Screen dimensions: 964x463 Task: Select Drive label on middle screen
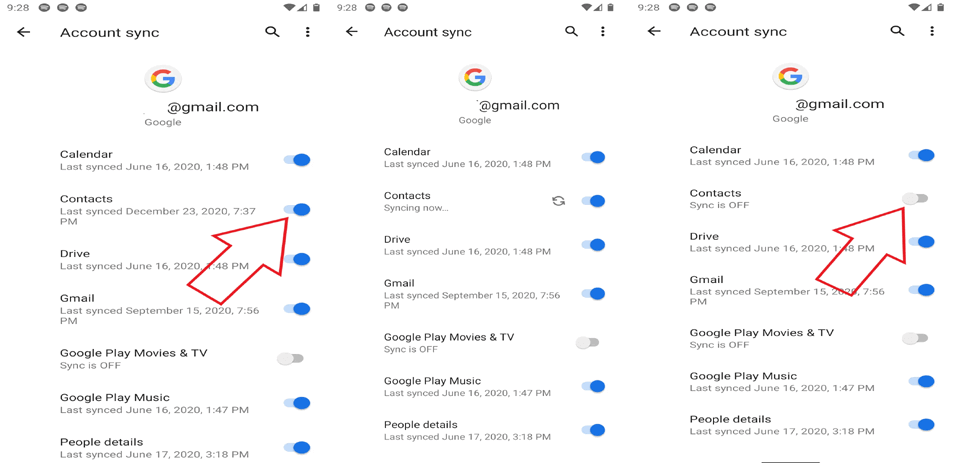click(397, 239)
